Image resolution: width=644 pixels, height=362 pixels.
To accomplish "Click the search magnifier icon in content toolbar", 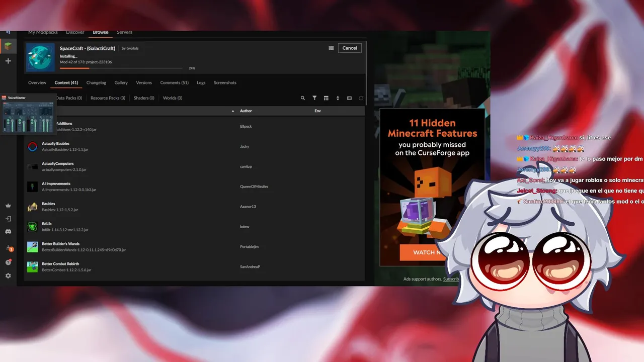I will [303, 98].
